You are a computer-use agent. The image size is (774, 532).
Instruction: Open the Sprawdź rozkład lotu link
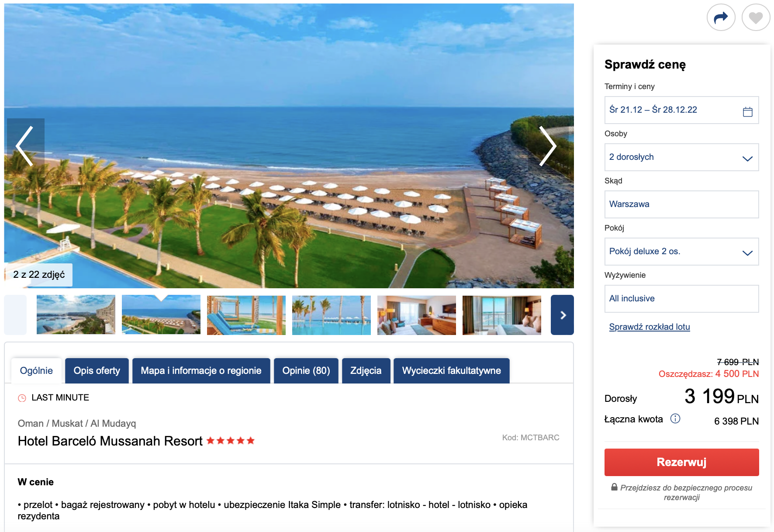650,327
